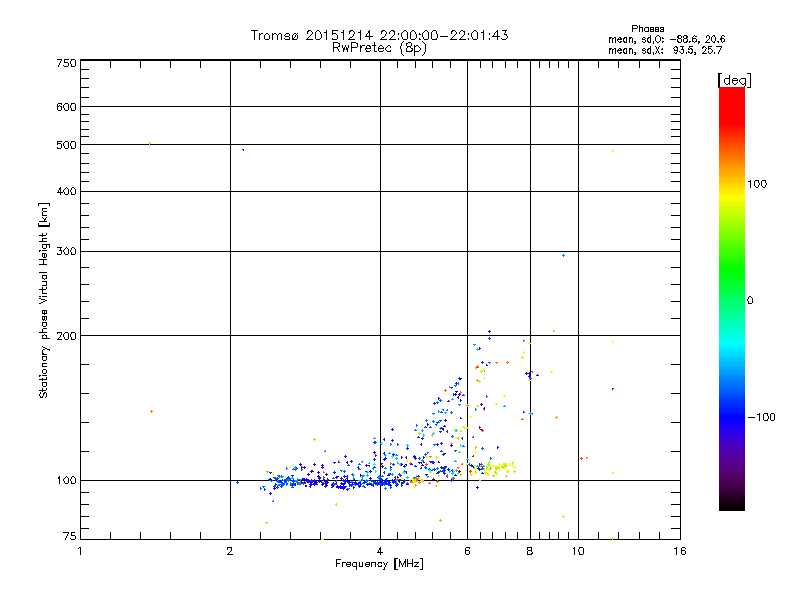
Task: Click the colorbar tick label "-100"
Action: 761,417
